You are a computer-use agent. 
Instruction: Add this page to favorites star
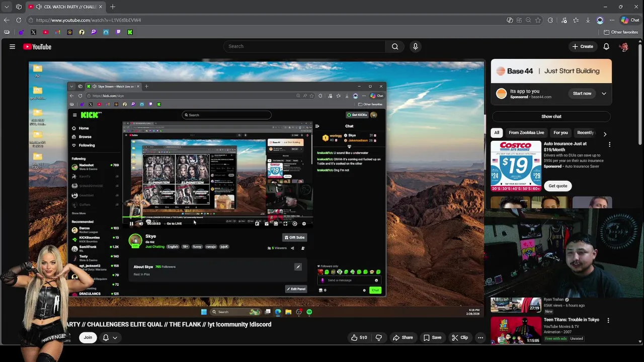click(x=538, y=20)
